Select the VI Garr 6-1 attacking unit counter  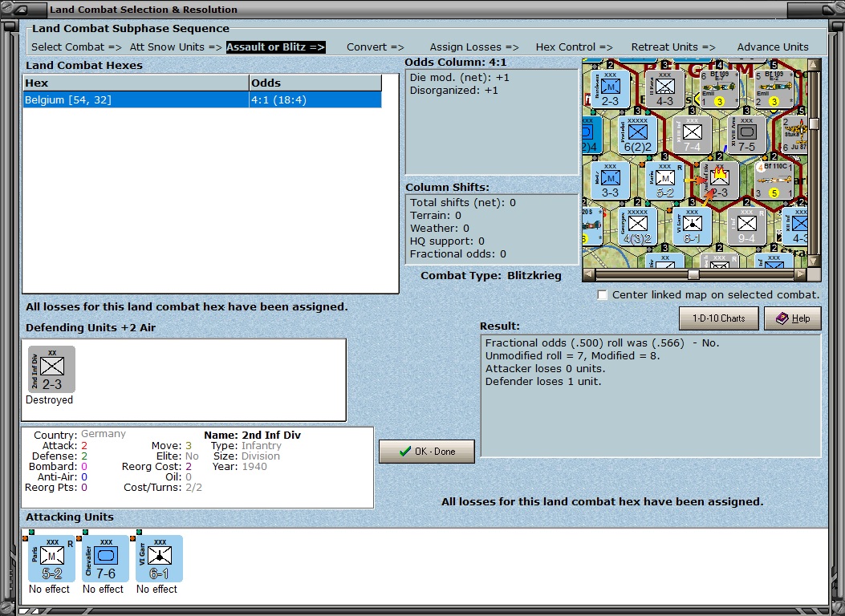click(160, 558)
